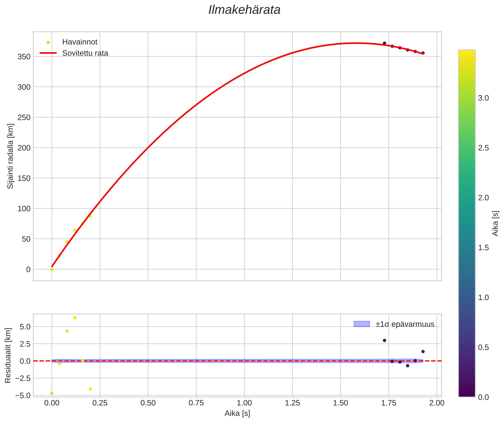Click the 100 y-axis tick label

click(24, 209)
